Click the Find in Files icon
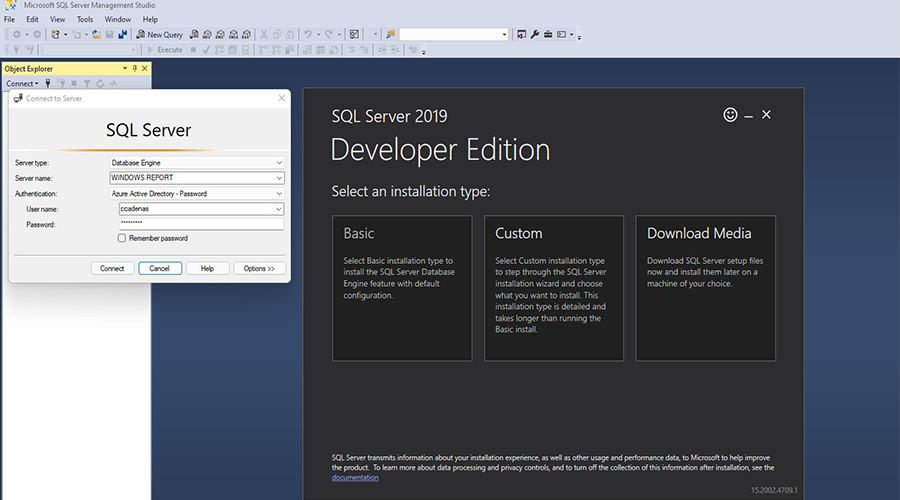The height and width of the screenshot is (500, 900). click(x=390, y=34)
